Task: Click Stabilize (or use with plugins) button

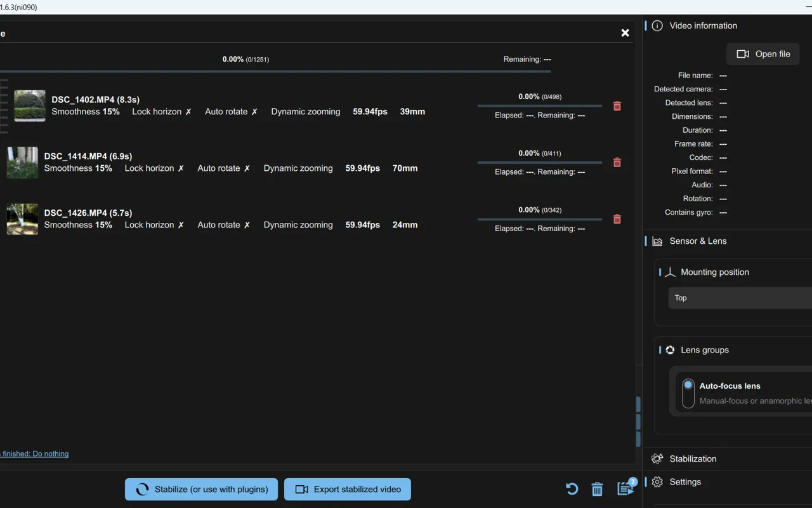Action: pos(201,489)
